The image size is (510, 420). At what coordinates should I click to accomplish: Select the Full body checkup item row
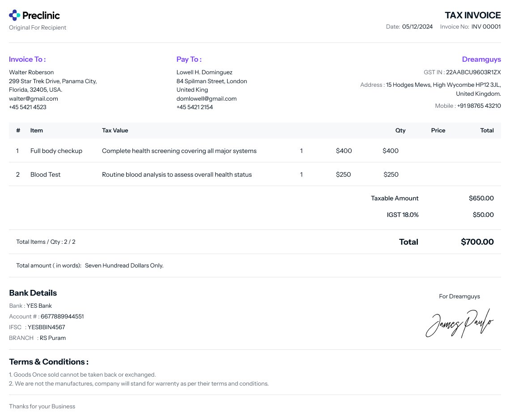[56, 151]
